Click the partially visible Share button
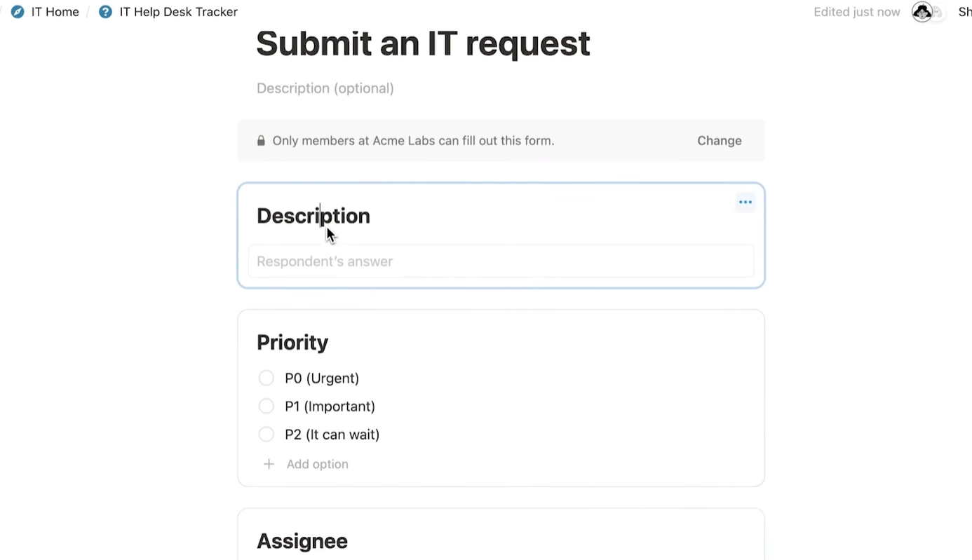972x560 pixels. coord(964,12)
